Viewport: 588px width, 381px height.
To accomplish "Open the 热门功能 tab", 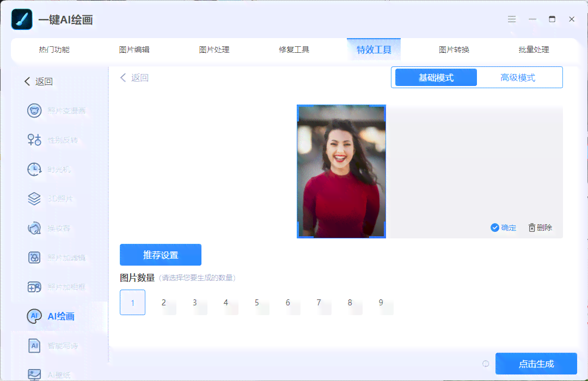I will click(54, 50).
